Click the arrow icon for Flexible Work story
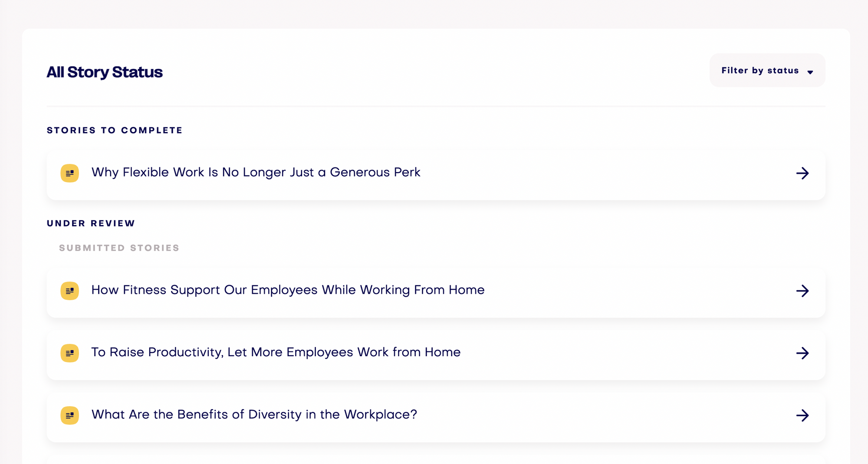This screenshot has height=464, width=868. coord(802,173)
